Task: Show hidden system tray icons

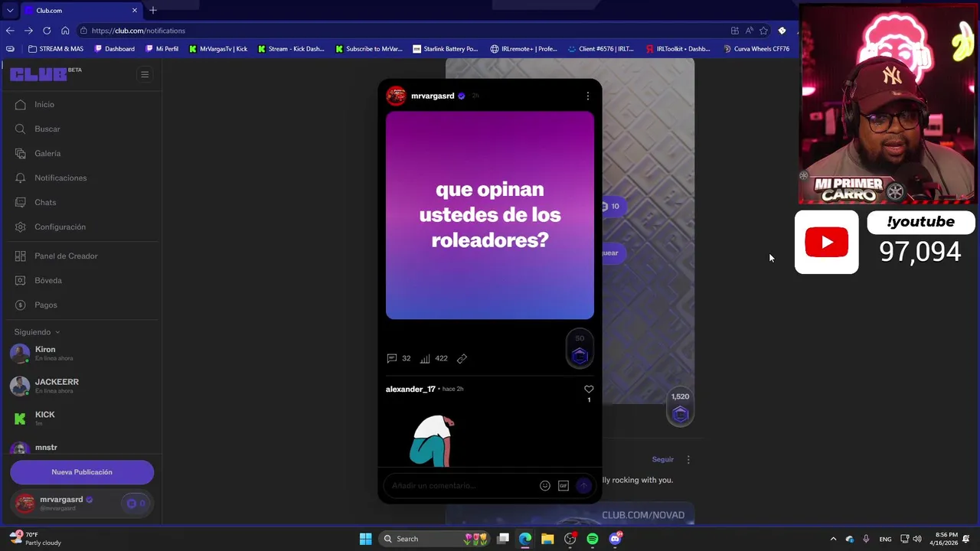Action: (x=833, y=539)
